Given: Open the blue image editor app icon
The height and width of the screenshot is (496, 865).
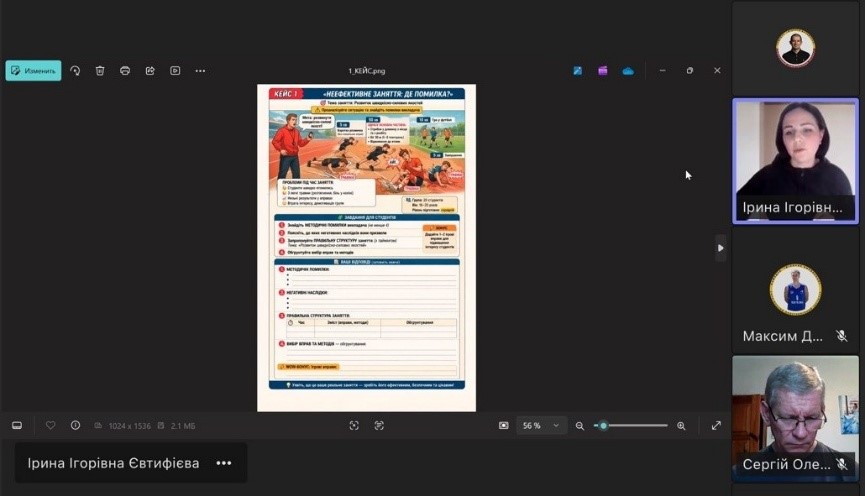Looking at the screenshot, I should [578, 71].
